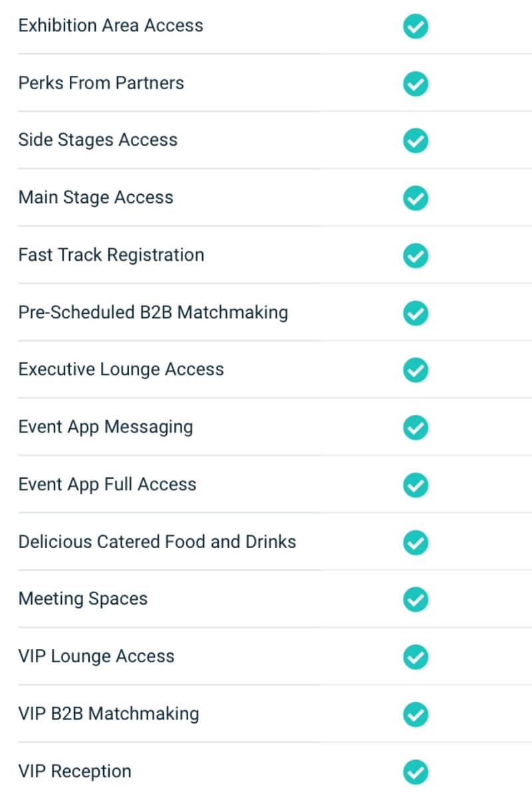Tap the Main Stage Access checkmark
532x798 pixels.
tap(416, 198)
